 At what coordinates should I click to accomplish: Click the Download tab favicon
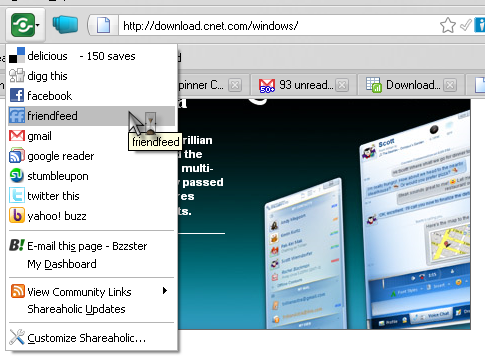click(x=374, y=85)
